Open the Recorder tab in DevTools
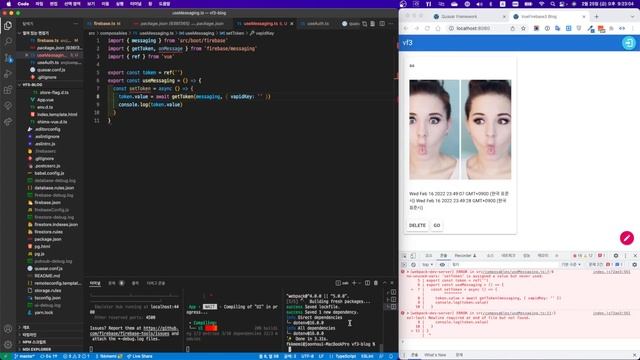 pyautogui.click(x=465, y=256)
